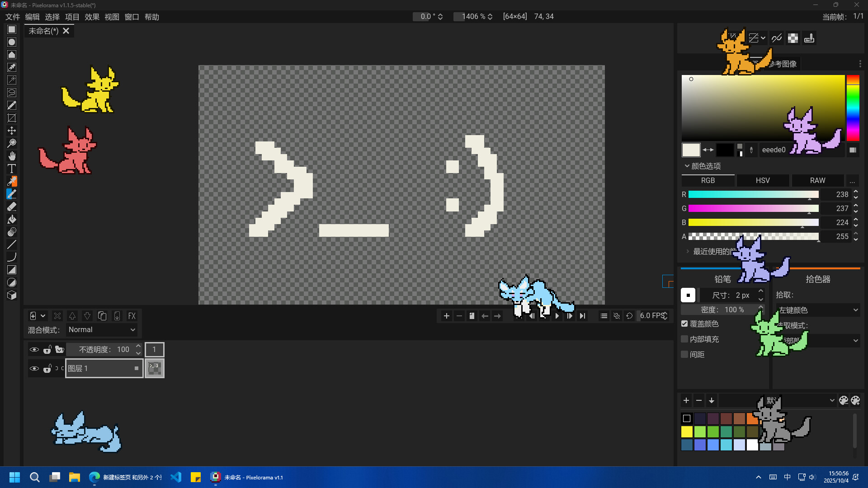The image size is (868, 488).
Task: Open the 左键颜色 pick mode dropdown
Action: pyautogui.click(x=817, y=310)
